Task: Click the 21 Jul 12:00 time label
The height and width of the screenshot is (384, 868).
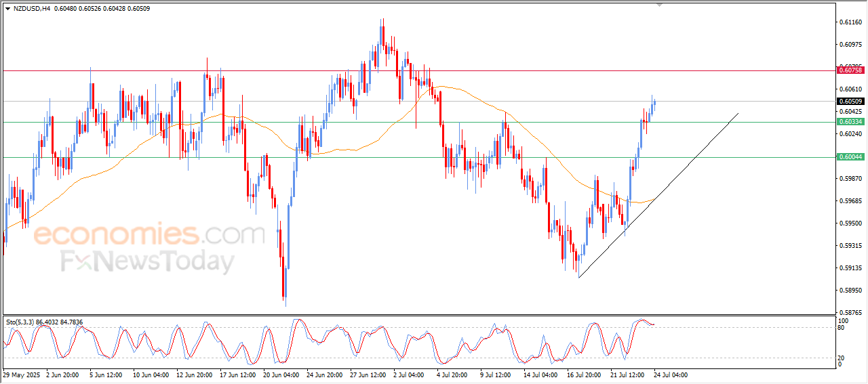Action: point(628,375)
